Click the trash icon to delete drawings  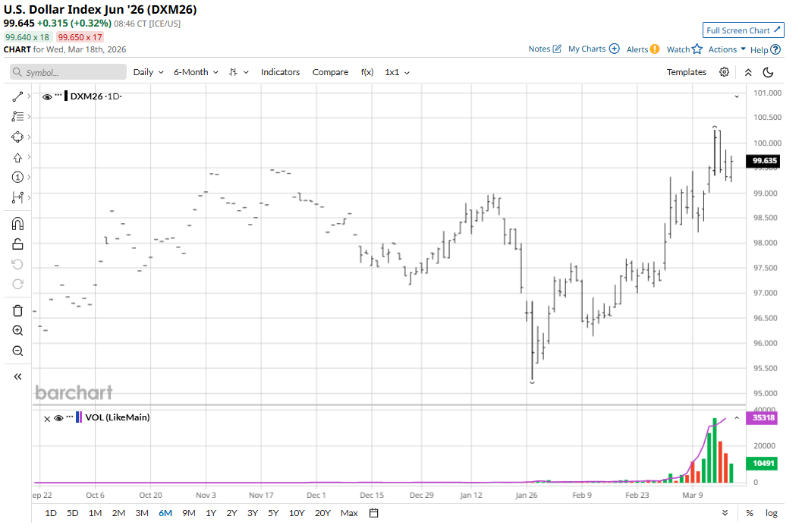click(x=18, y=310)
